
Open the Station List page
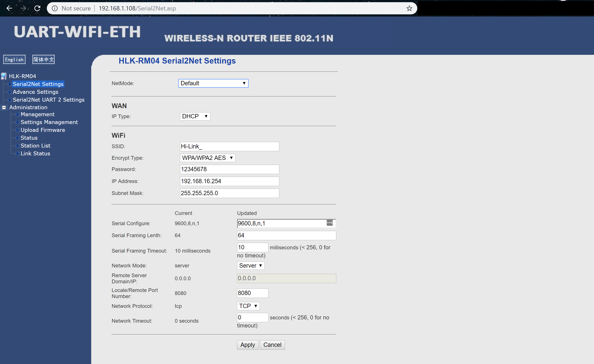point(35,146)
